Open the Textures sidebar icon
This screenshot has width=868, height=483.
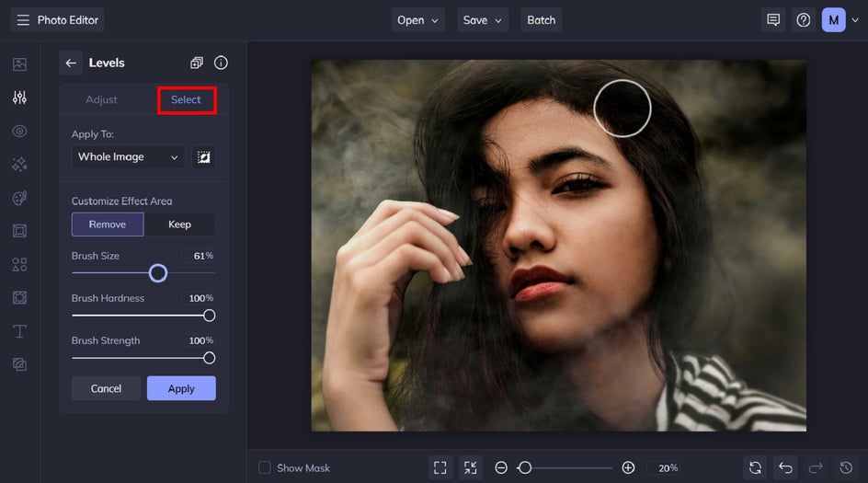click(x=19, y=364)
